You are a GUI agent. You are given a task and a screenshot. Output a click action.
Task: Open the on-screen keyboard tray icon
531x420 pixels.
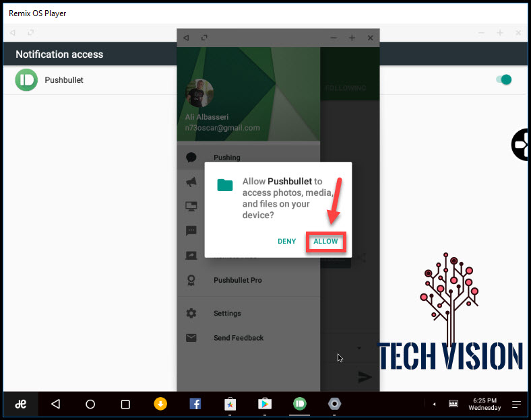pos(454,404)
